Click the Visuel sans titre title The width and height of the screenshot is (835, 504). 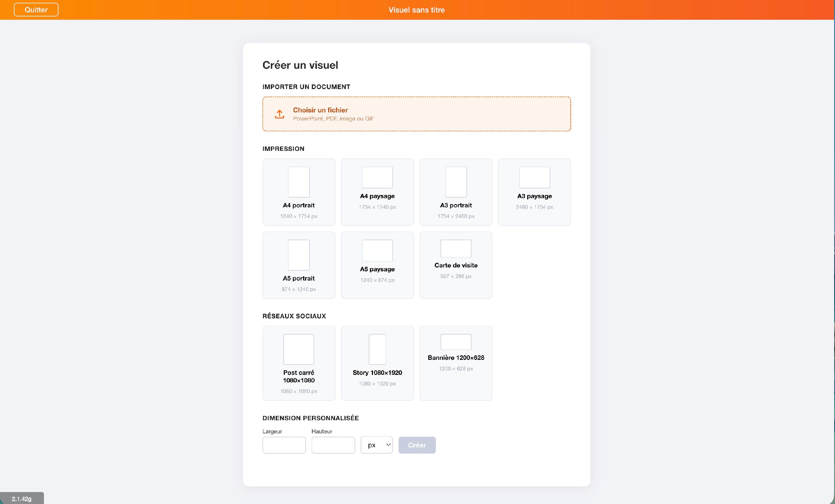416,10
